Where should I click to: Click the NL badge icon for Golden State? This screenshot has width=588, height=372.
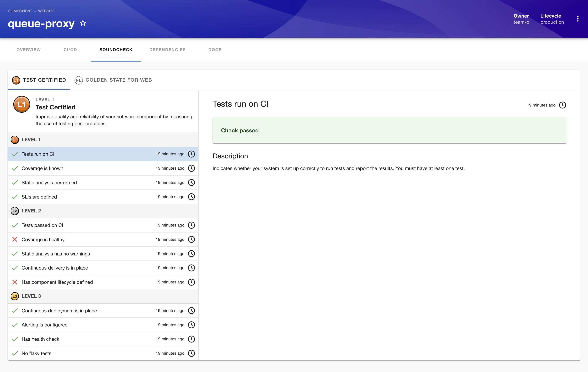click(78, 80)
